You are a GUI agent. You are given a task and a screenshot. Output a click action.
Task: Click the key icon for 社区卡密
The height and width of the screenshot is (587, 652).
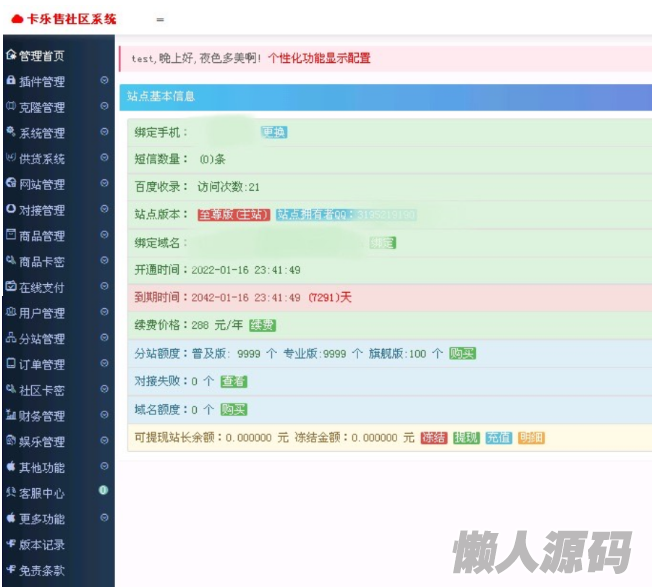coord(11,389)
